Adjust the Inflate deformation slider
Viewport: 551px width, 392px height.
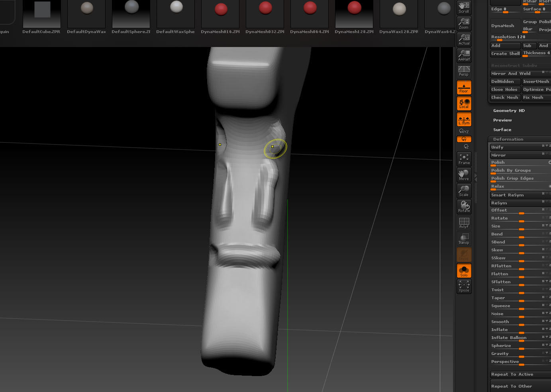520,330
